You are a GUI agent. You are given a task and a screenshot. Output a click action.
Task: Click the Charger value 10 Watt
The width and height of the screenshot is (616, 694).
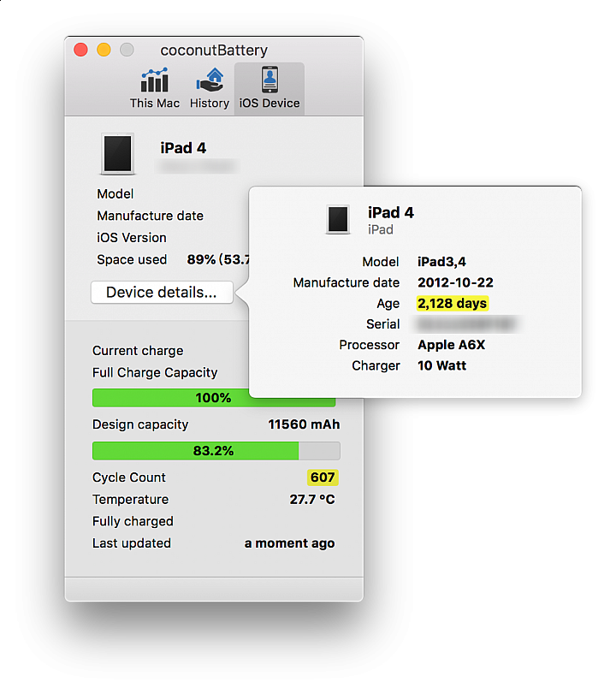[x=442, y=365]
